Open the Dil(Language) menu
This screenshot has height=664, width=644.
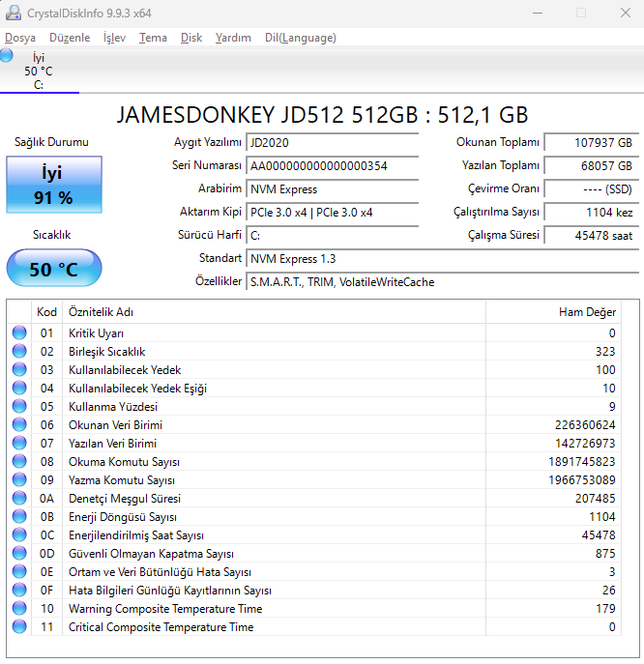coord(301,38)
